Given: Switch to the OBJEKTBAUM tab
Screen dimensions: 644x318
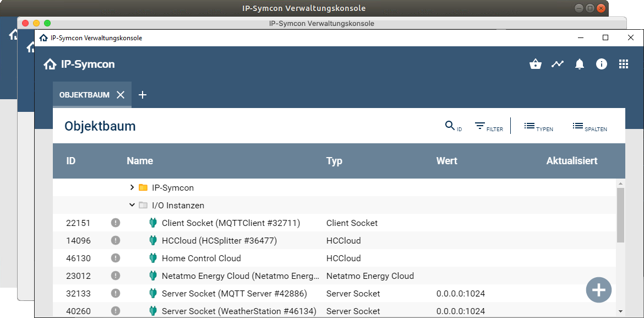Looking at the screenshot, I should tap(84, 95).
